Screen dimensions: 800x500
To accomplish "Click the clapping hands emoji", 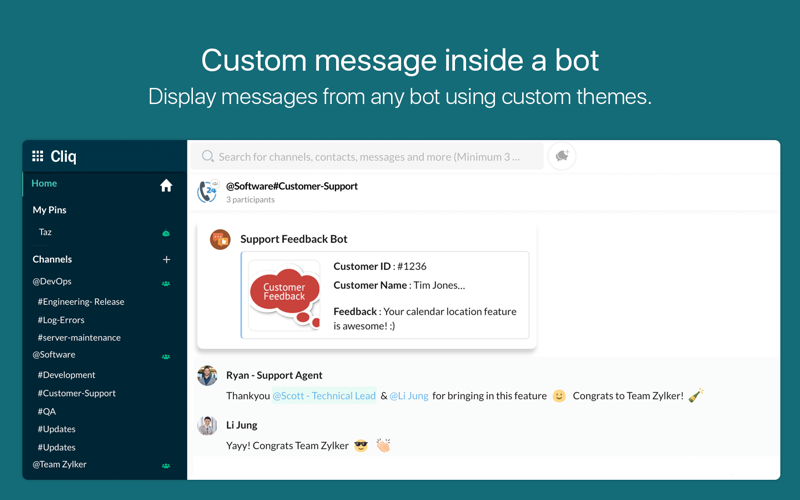I will 384,445.
